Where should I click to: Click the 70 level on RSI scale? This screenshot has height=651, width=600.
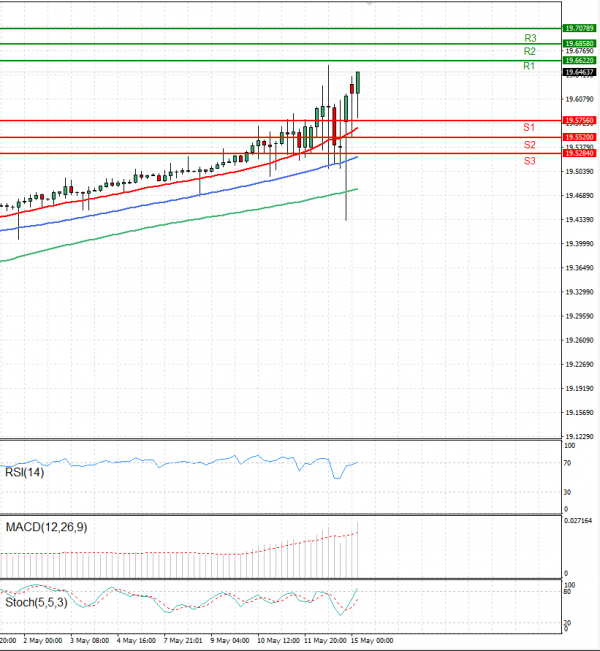pos(567,463)
